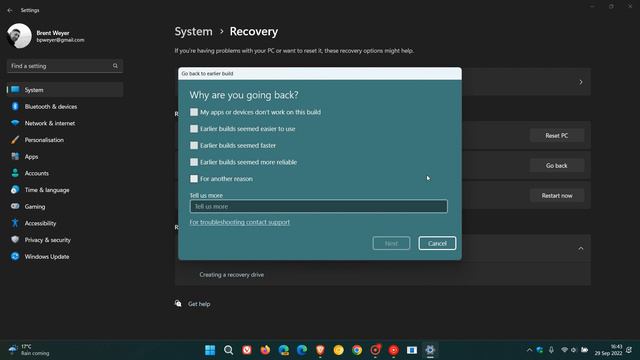Click the Next button in dialog
The height and width of the screenshot is (360, 640).
click(391, 243)
